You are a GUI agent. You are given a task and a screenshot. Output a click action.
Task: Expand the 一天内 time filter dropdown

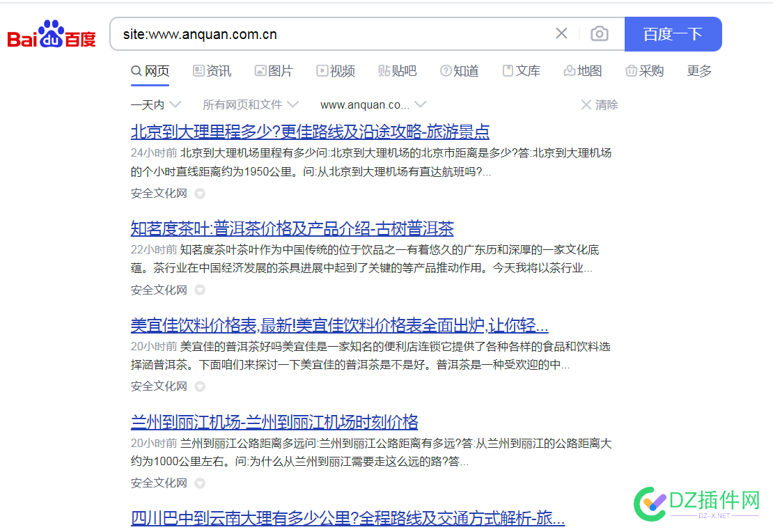(156, 104)
